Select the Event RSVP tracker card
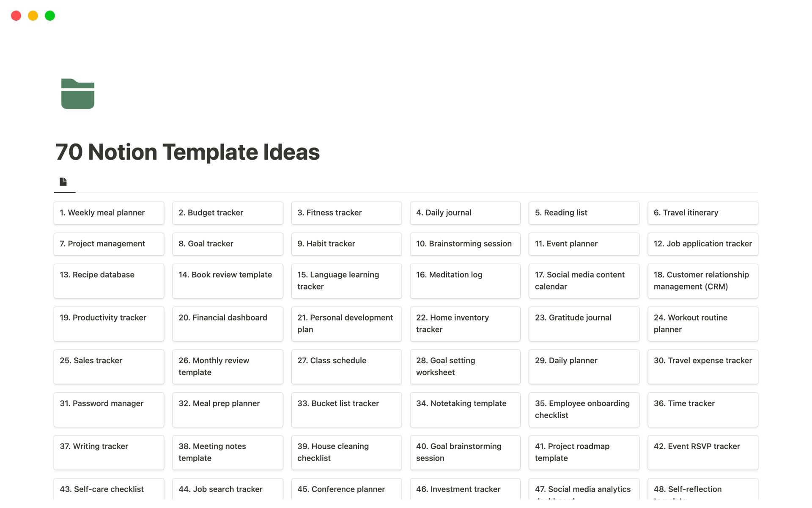 [702, 452]
